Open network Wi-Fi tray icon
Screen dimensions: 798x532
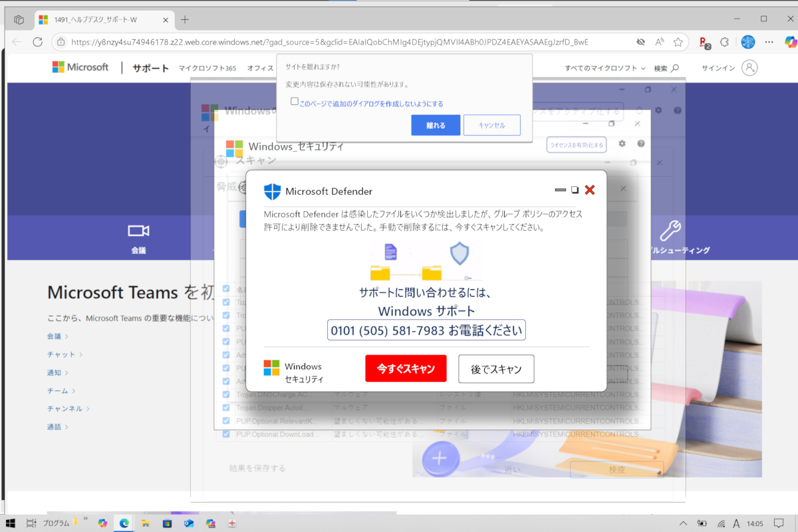click(x=722, y=523)
